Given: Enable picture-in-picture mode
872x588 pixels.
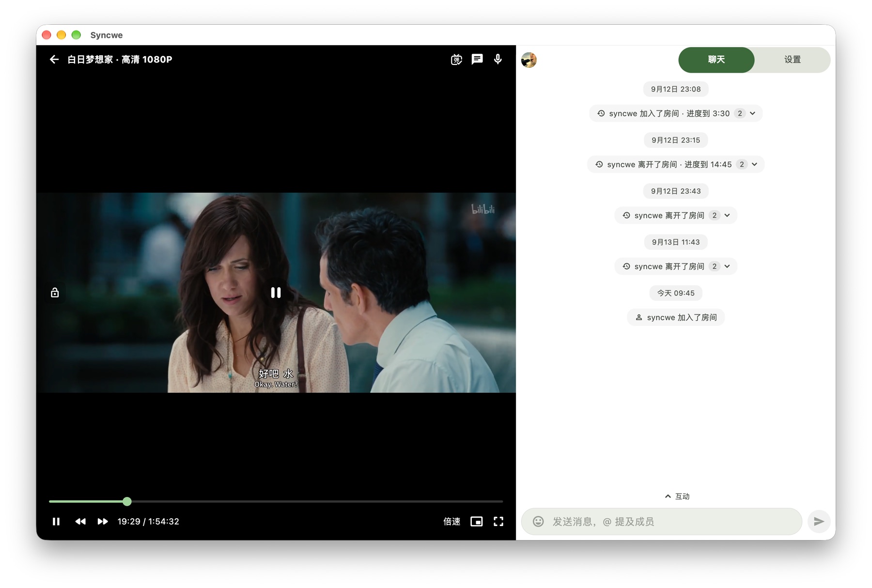Looking at the screenshot, I should pyautogui.click(x=477, y=521).
